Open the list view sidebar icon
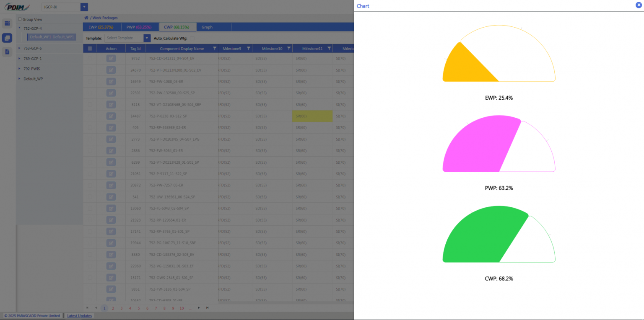The image size is (644, 320). (7, 23)
